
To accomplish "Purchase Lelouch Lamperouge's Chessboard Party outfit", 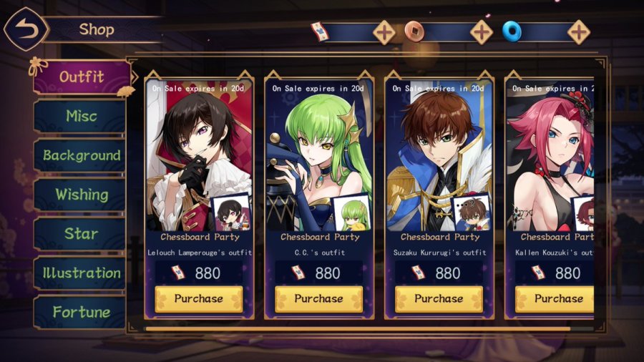I will click(199, 299).
